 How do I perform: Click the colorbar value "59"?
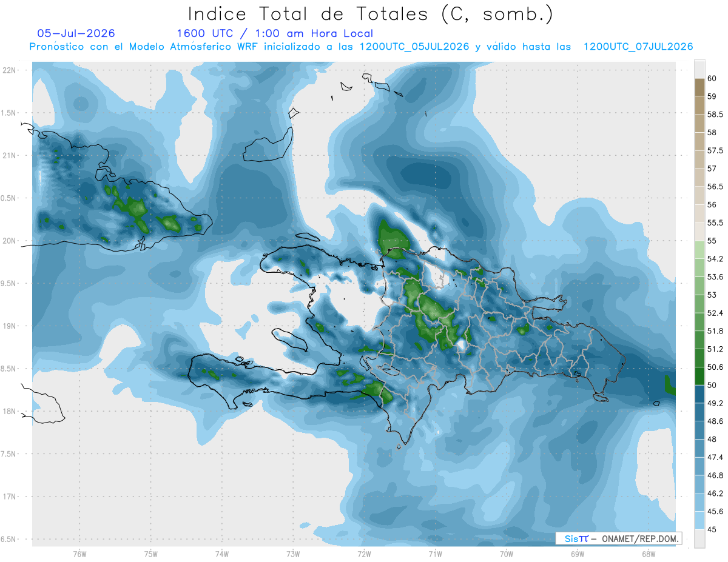712,96
